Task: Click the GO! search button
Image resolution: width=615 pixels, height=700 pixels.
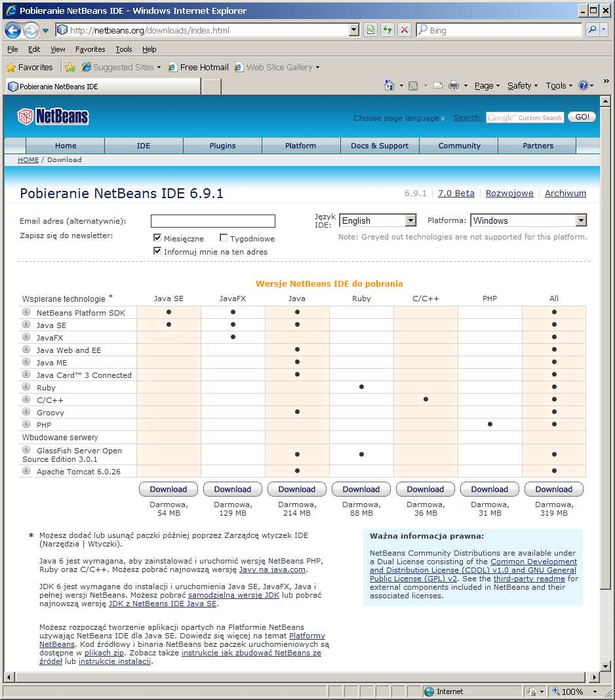Action: click(x=582, y=117)
